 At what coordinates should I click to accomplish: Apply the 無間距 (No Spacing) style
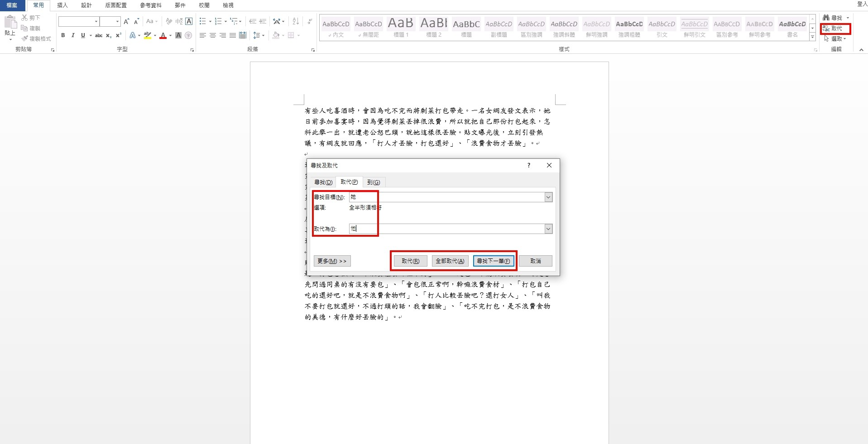[x=369, y=27]
